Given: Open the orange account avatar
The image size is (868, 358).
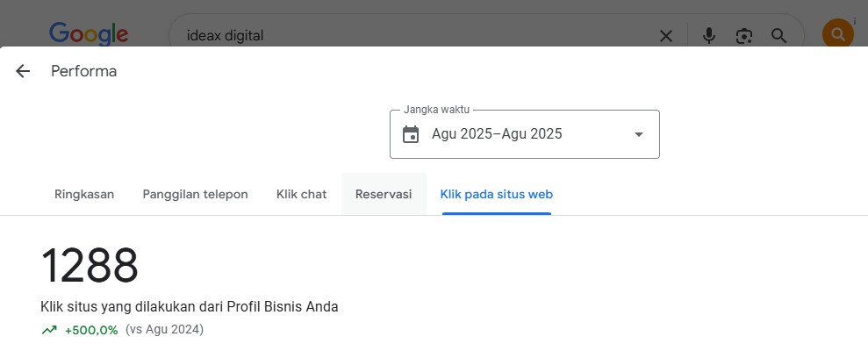Looking at the screenshot, I should (838, 34).
